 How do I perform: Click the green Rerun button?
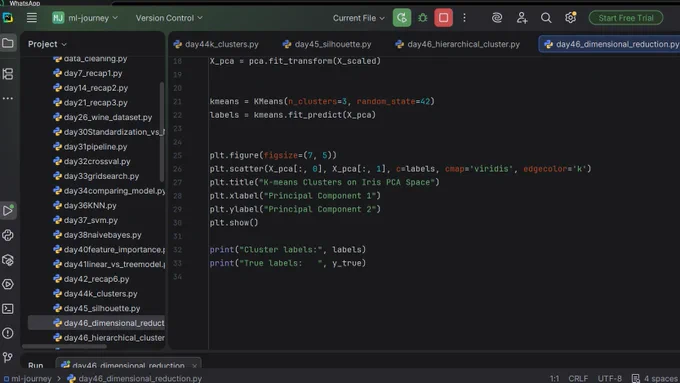click(402, 18)
